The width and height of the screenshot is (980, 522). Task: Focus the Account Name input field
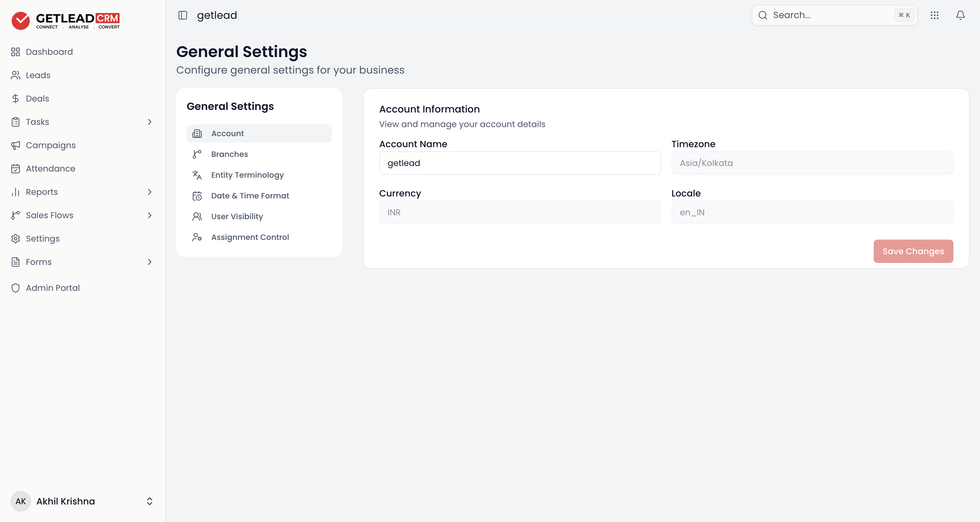pyautogui.click(x=520, y=163)
